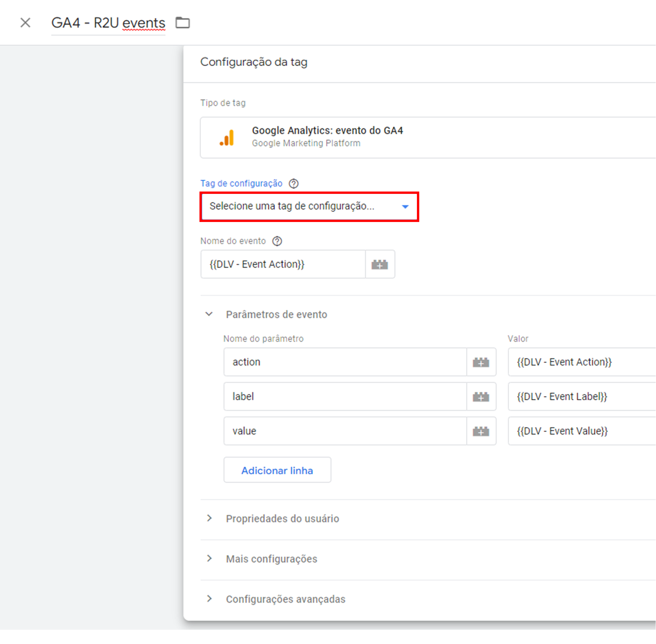Insert variable in the label parameter row
The image size is (656, 644).
click(481, 396)
